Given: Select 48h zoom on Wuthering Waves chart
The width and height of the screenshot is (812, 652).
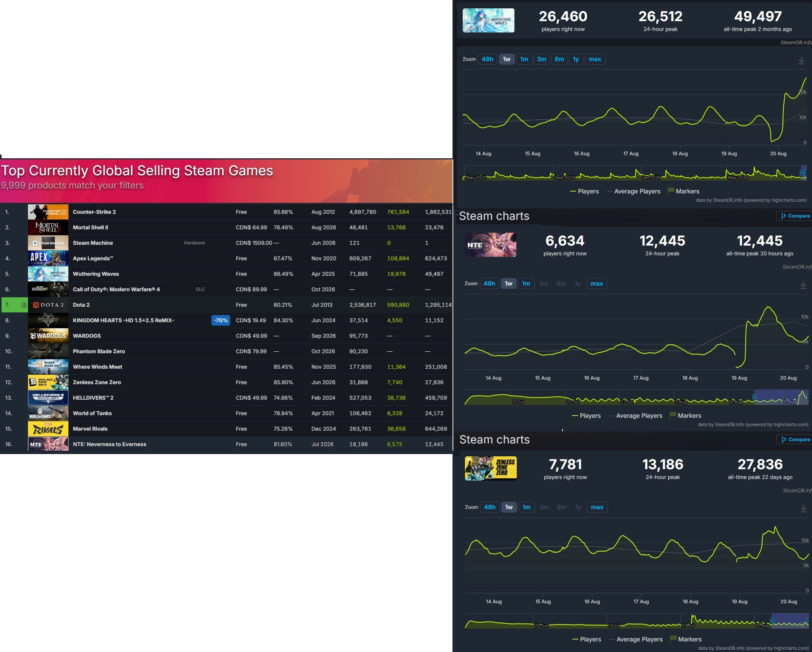Looking at the screenshot, I should pyautogui.click(x=487, y=59).
